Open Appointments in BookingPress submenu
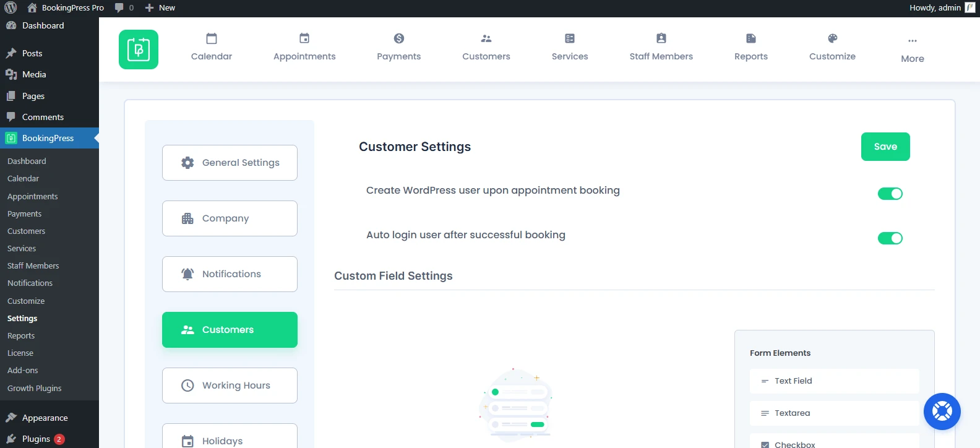Viewport: 980px width, 448px height. click(x=33, y=196)
